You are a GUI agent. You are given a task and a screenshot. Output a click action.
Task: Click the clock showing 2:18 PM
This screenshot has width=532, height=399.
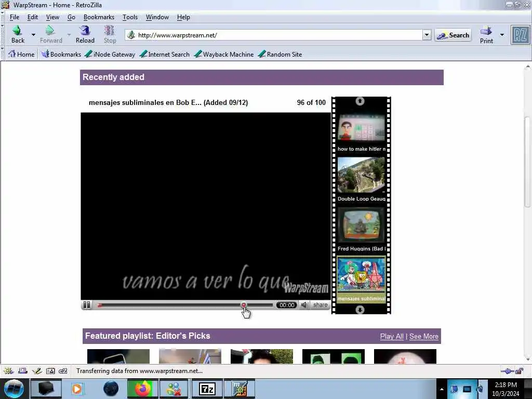[x=506, y=385]
